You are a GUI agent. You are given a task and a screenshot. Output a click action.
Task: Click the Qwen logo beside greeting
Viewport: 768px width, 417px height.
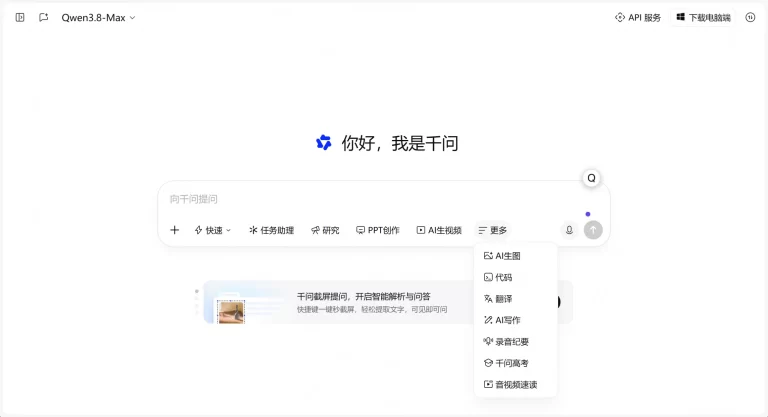click(x=324, y=143)
